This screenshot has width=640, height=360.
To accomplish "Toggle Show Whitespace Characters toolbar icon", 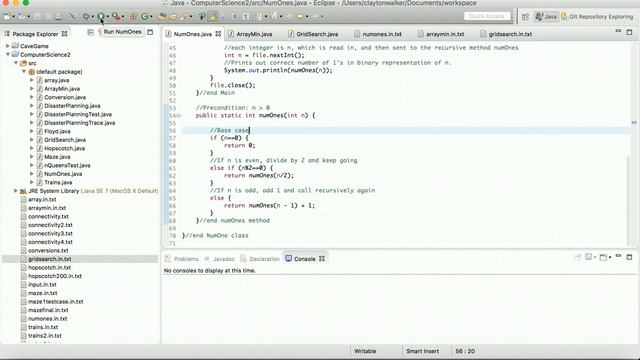I will click(246, 16).
